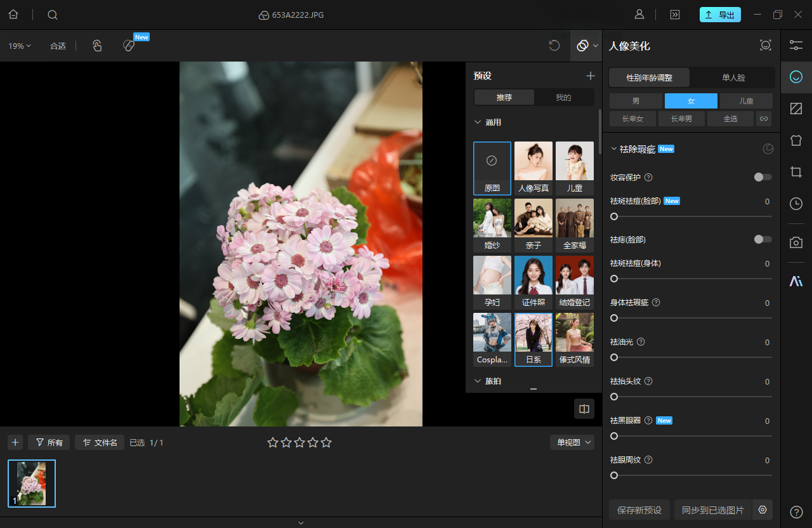Screen dimensions: 812x528
Task: Apply the 日系 preset thumbnail
Action: pyautogui.click(x=534, y=340)
